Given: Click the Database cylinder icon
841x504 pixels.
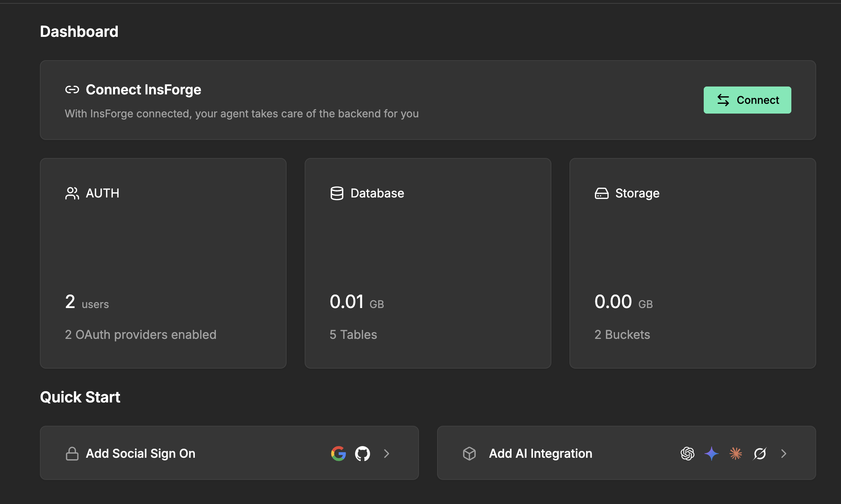Looking at the screenshot, I should [x=337, y=193].
